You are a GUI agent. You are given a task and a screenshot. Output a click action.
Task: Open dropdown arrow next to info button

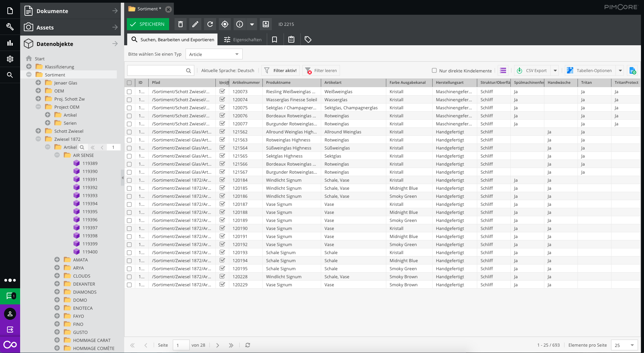[252, 24]
